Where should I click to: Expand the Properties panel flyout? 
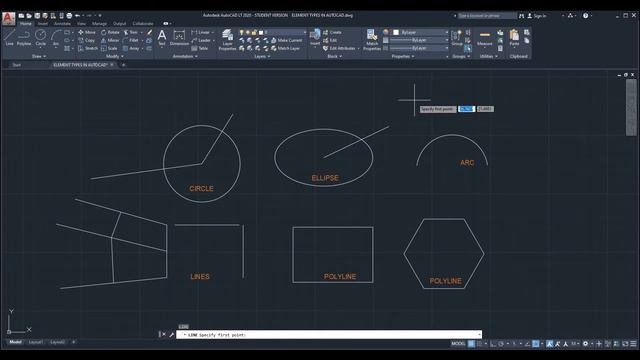pos(403,56)
